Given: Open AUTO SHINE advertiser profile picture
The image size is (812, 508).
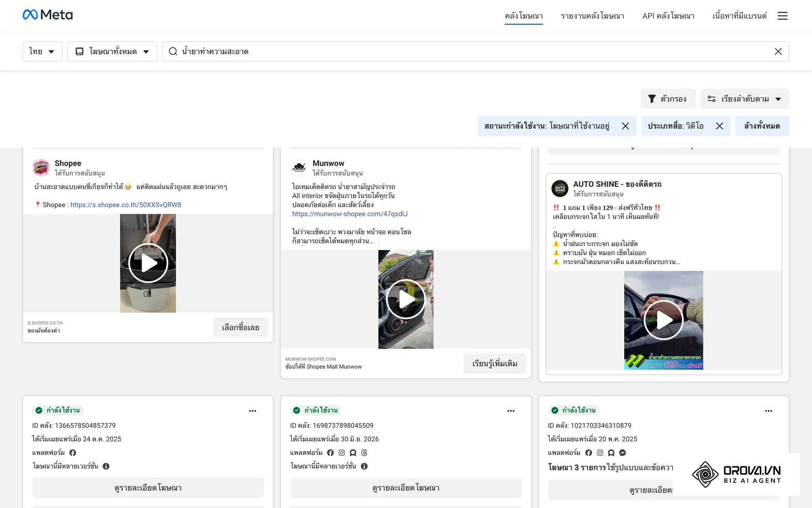Looking at the screenshot, I should pos(560,188).
